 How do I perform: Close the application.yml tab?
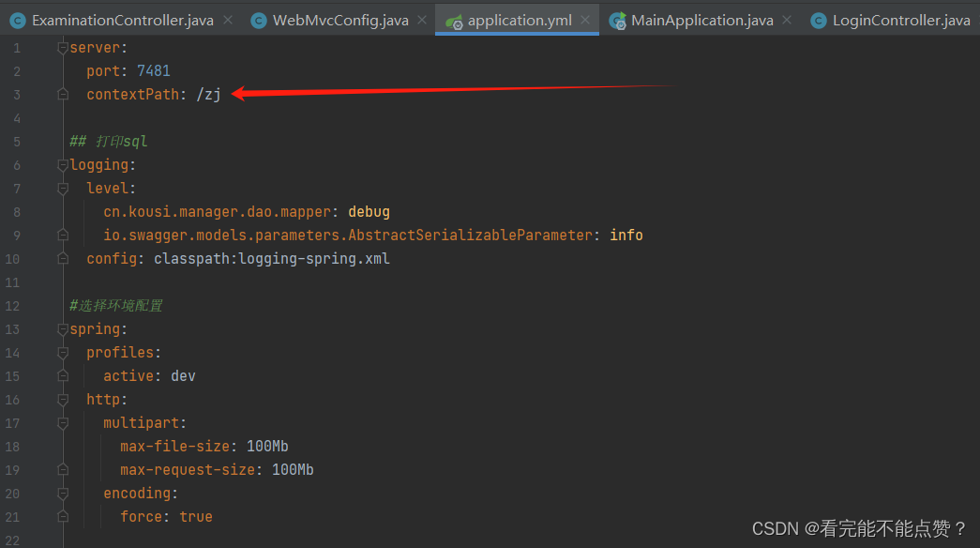[x=585, y=20]
